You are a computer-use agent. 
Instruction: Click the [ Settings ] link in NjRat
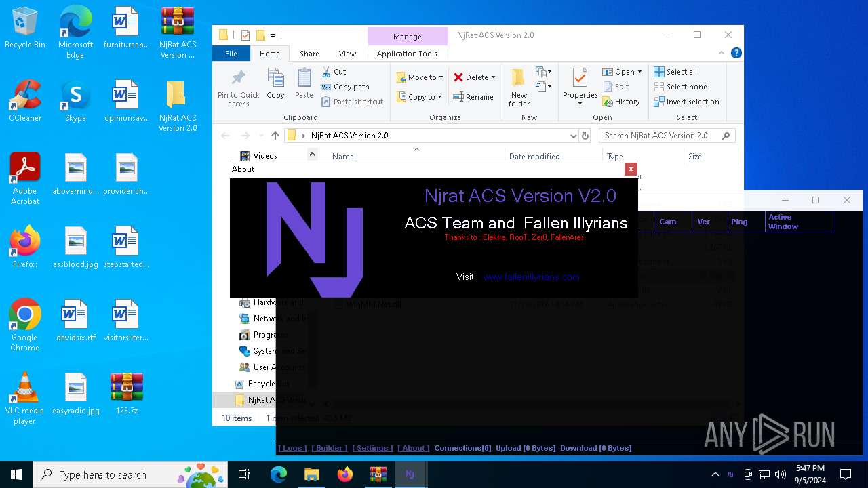372,448
